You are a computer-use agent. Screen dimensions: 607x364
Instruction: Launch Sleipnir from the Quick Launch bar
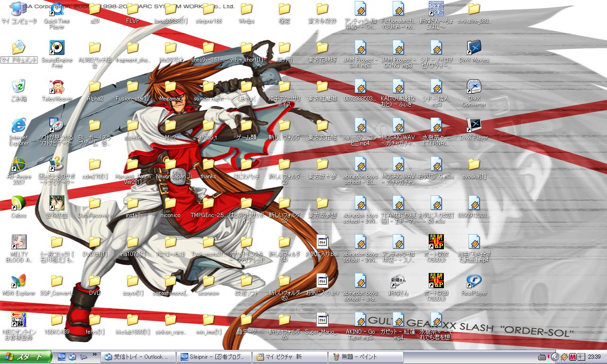[x=62, y=357]
